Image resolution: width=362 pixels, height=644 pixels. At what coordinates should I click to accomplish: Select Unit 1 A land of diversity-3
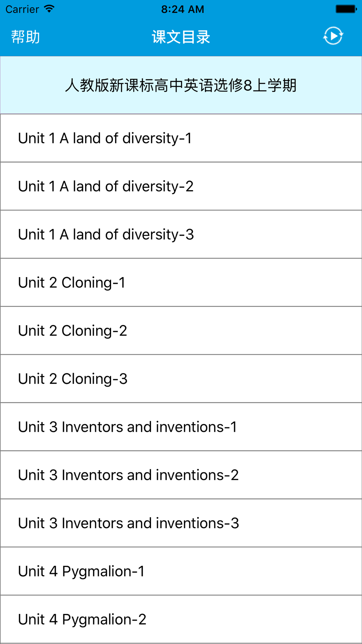tap(181, 234)
